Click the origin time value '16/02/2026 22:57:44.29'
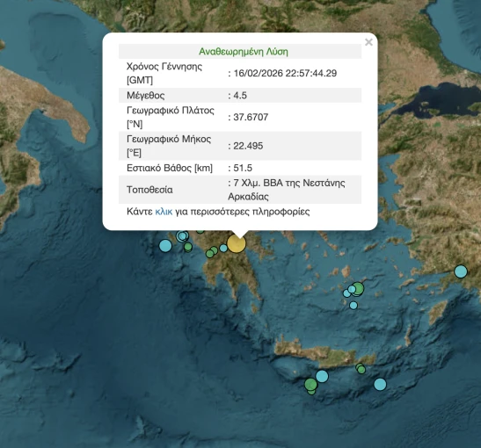The width and height of the screenshot is (481, 448). [x=285, y=73]
